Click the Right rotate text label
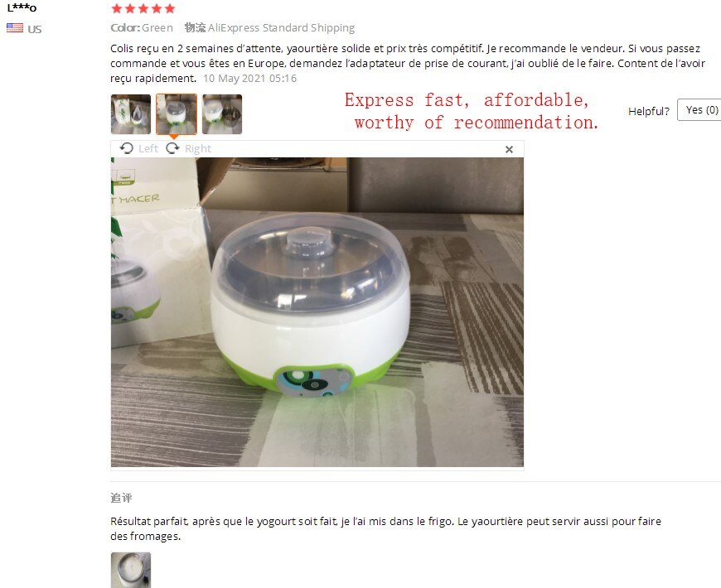Screen dimensions: 721x588 [x=198, y=149]
